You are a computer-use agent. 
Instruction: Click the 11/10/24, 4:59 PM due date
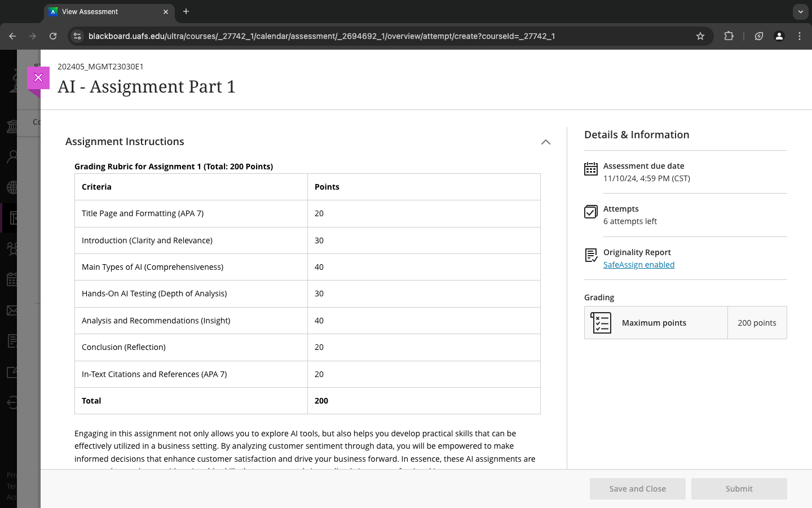647,178
